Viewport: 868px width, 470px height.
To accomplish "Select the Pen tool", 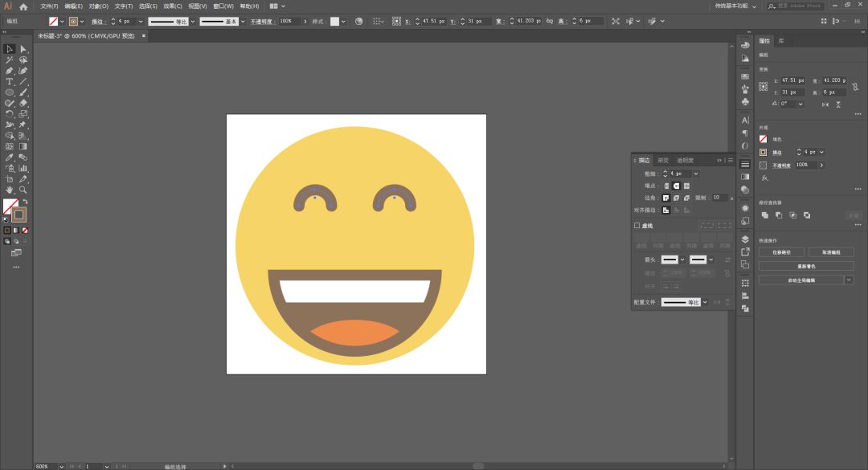I will click(10, 71).
